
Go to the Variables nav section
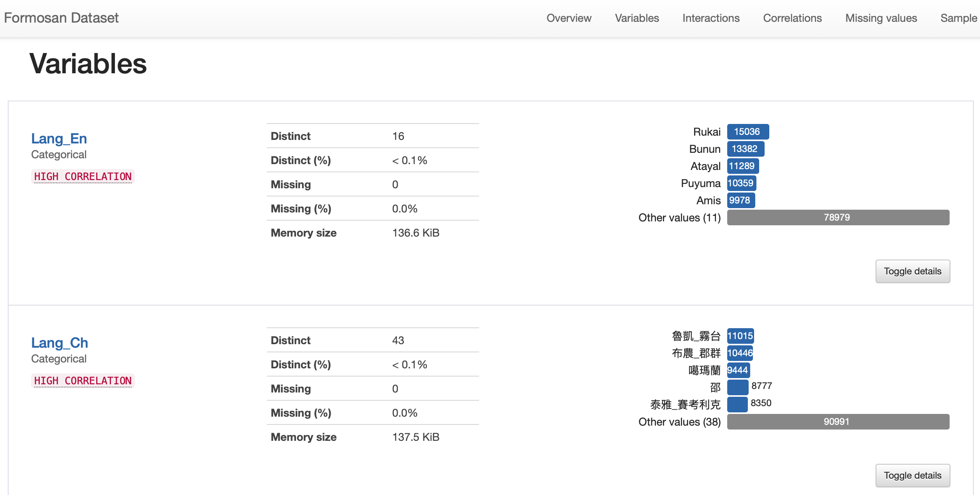coord(637,18)
